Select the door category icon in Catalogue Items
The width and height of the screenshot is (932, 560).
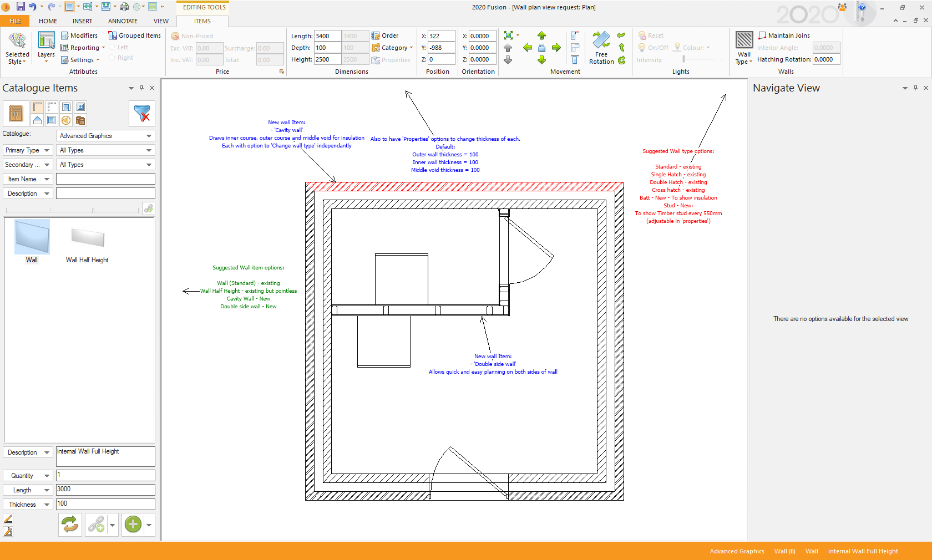click(66, 107)
